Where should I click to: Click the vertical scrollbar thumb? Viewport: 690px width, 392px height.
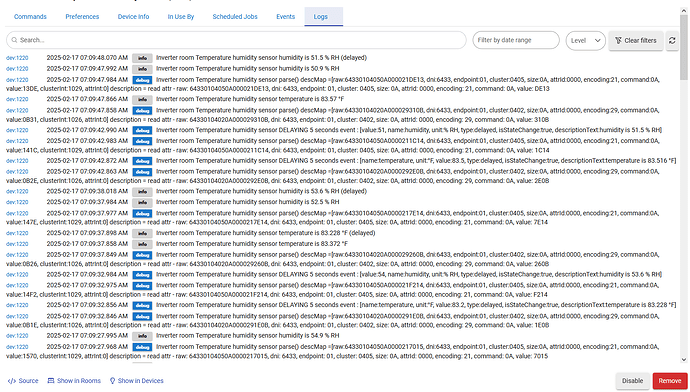pos(683,48)
